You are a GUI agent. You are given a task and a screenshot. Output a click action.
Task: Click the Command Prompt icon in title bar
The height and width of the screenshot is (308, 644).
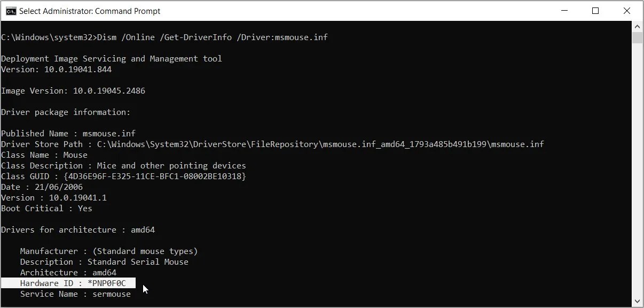tap(10, 10)
